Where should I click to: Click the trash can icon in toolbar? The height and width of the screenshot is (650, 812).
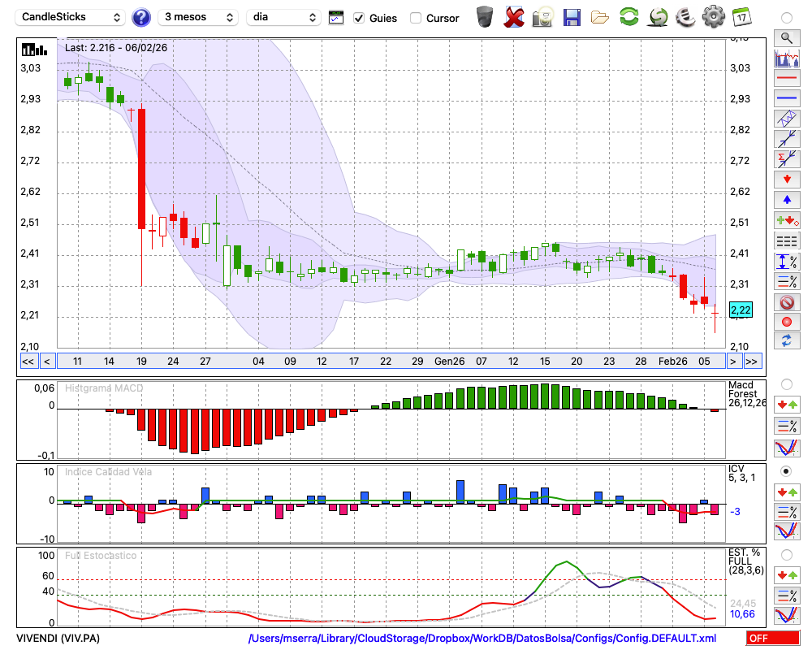485,17
